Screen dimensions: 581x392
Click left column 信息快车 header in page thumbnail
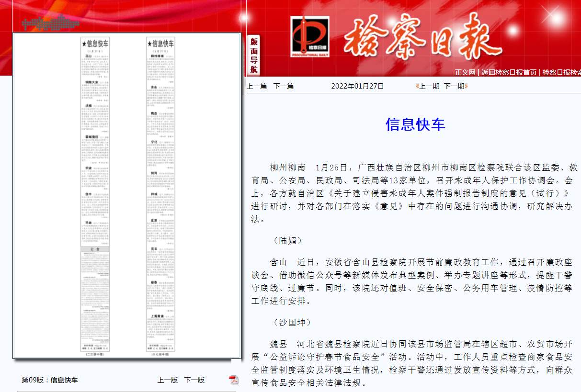point(96,44)
